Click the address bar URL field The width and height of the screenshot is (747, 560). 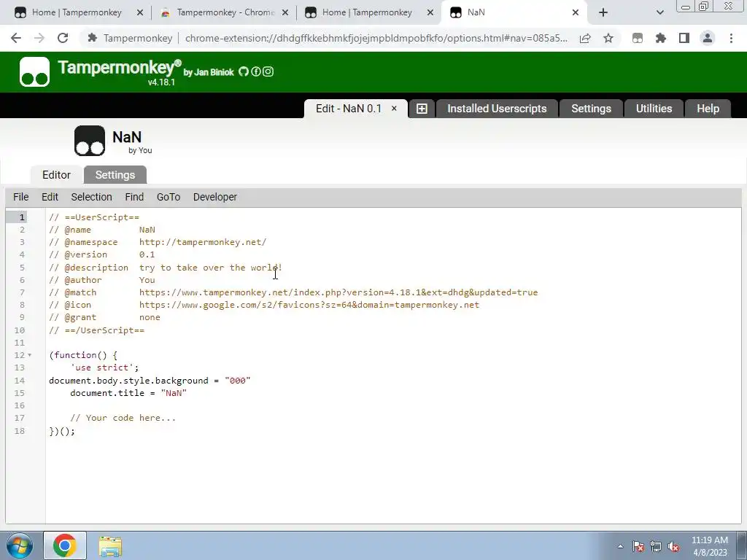pos(376,38)
